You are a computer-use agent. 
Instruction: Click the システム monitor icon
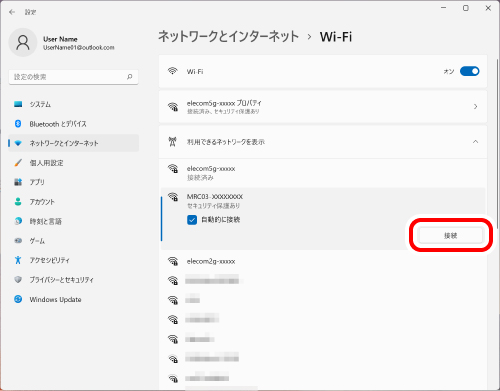point(18,104)
